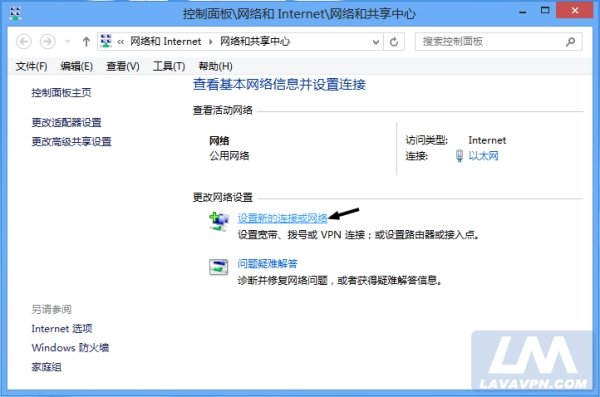Viewport: 600px width, 397px height.
Task: Click the new connection setup icon
Action: tap(219, 222)
